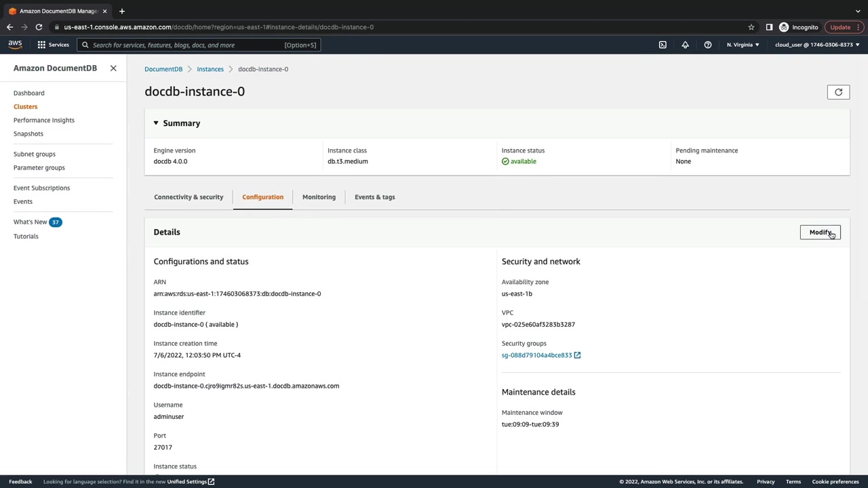
Task: Refresh the instance details panel
Action: [838, 92]
